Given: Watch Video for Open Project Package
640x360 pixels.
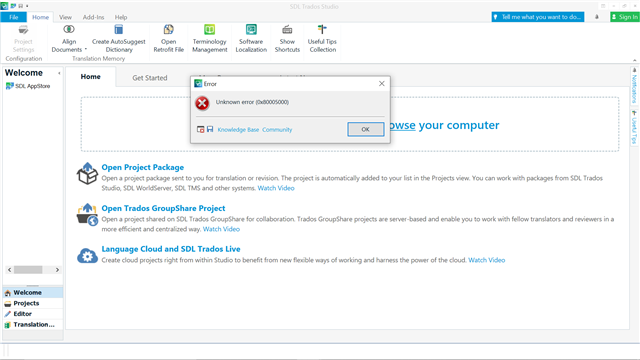Looking at the screenshot, I should click(276, 188).
